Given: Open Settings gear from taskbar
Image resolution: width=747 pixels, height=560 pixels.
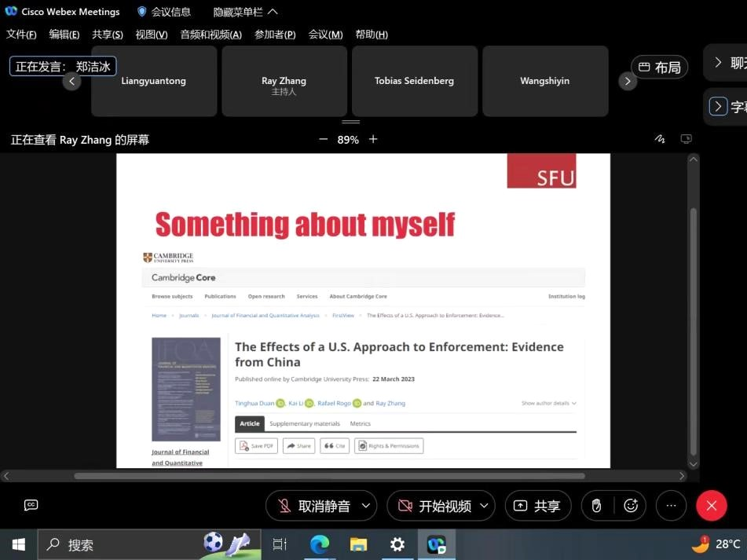Looking at the screenshot, I should [x=397, y=544].
